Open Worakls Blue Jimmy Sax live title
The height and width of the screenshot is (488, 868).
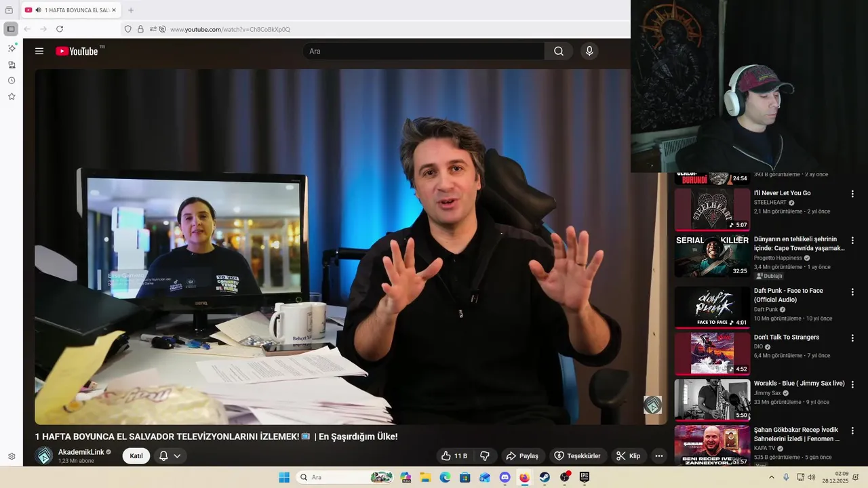coord(800,384)
